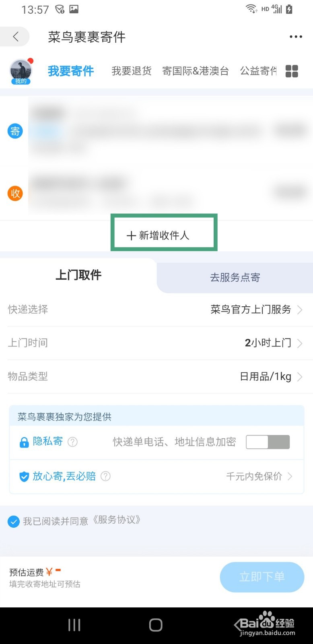Open the 我的 profile avatar

[x=21, y=71]
